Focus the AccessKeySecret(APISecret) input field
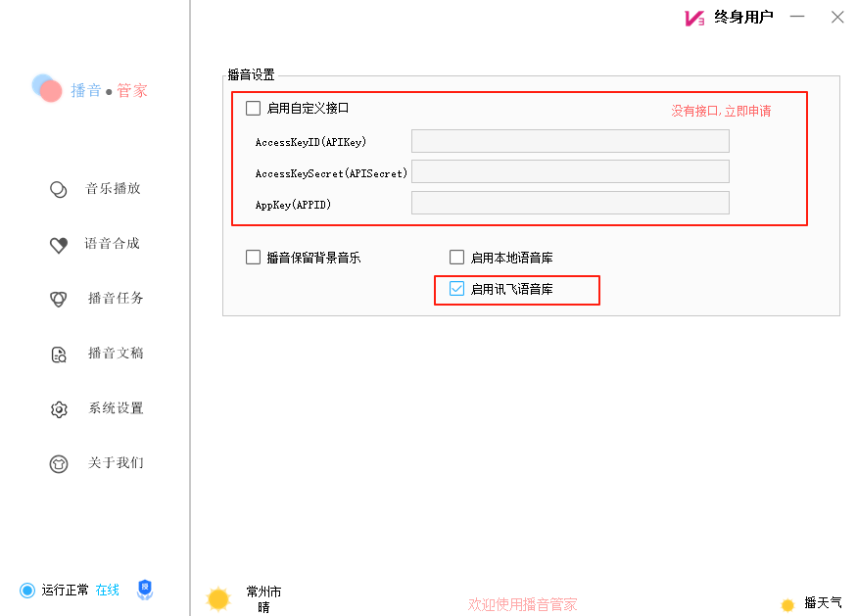Viewport: 857px width, 616px height. (570, 171)
